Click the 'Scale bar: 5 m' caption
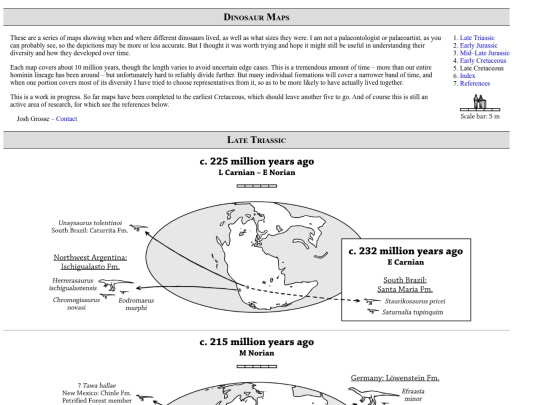This screenshot has width=540, height=405. (480, 116)
